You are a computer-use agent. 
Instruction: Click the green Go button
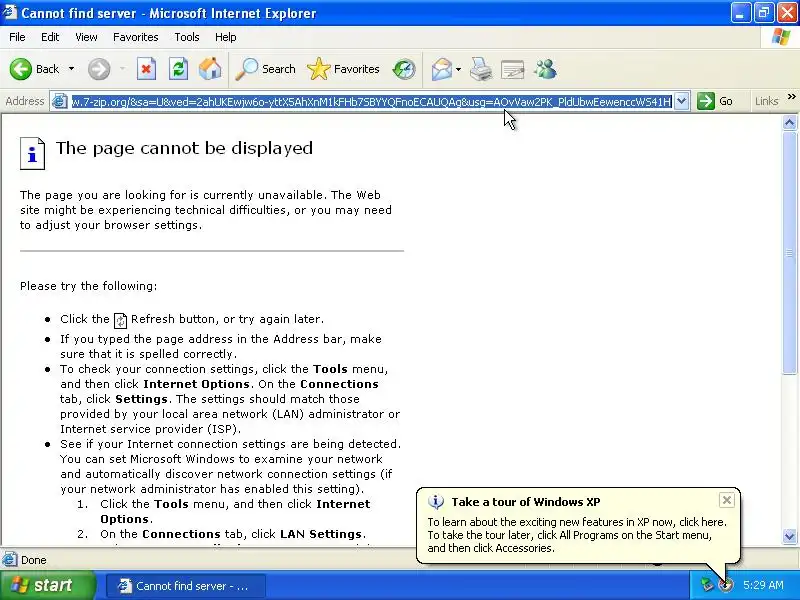715,101
